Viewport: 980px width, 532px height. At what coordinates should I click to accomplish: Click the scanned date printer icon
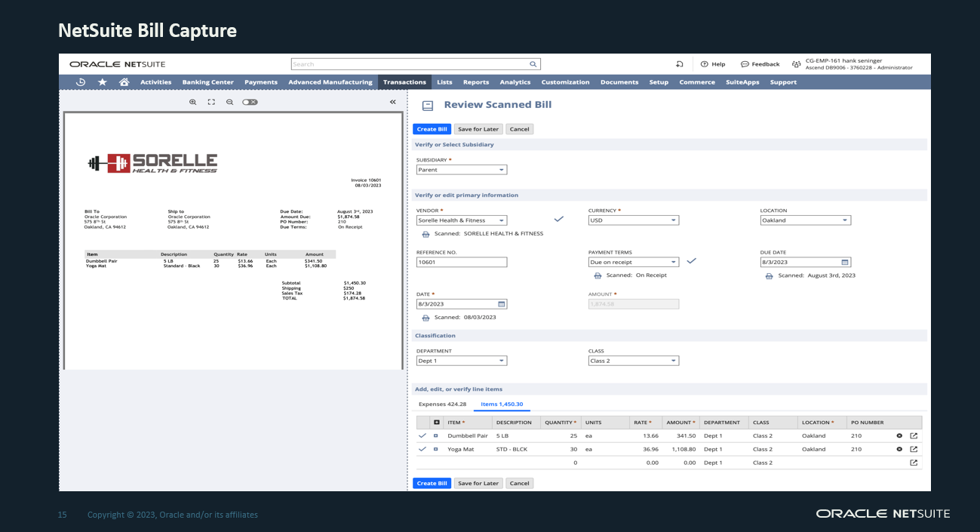click(x=425, y=318)
